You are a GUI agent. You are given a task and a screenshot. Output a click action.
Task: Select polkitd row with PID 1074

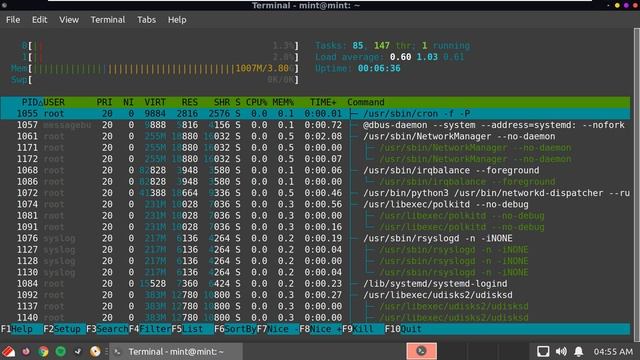tap(315, 204)
